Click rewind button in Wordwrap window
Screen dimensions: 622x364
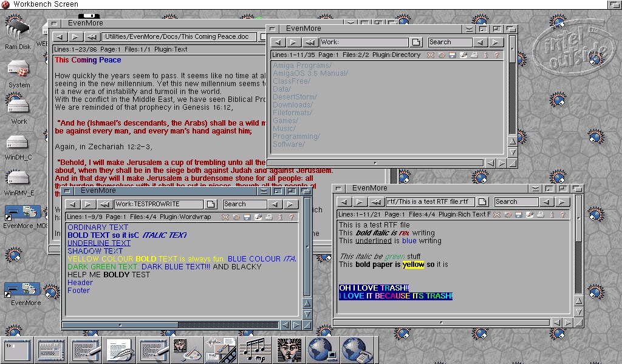[x=105, y=204]
